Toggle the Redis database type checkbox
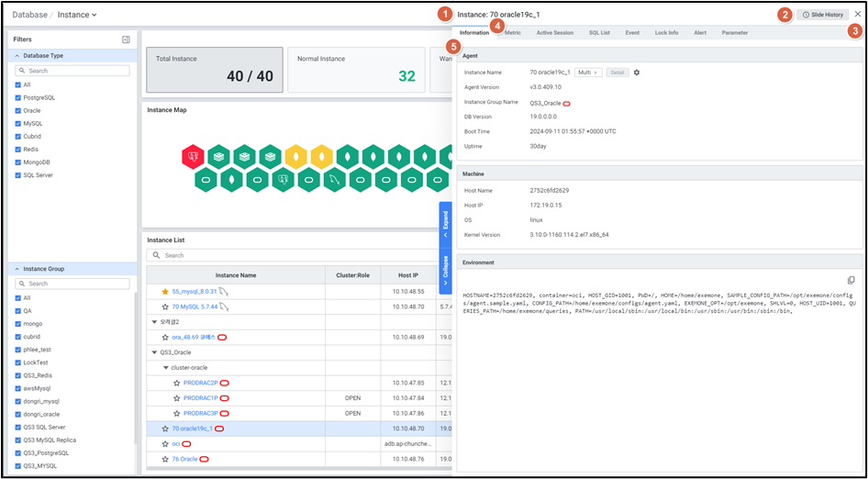The width and height of the screenshot is (868, 479). click(x=18, y=149)
